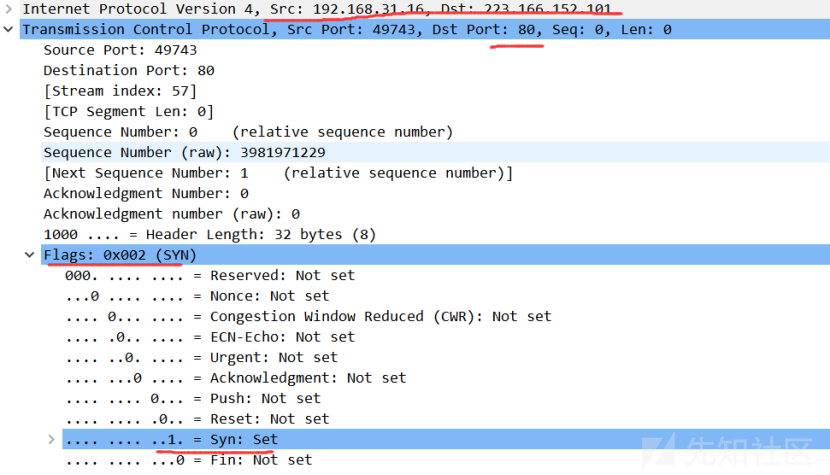
Task: Expand the Syn: Set flag row
Action: pos(51,440)
